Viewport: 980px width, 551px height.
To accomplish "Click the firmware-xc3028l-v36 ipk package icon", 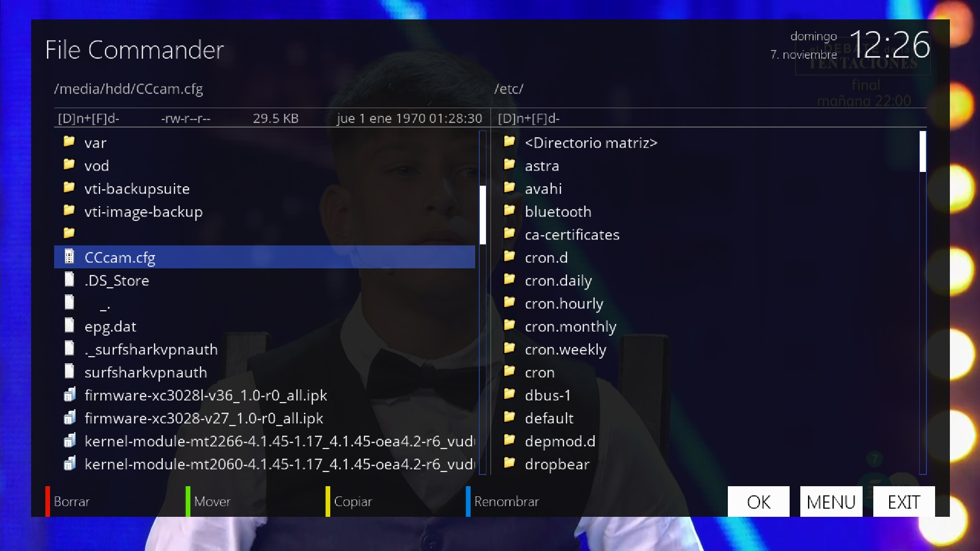I will 69,395.
